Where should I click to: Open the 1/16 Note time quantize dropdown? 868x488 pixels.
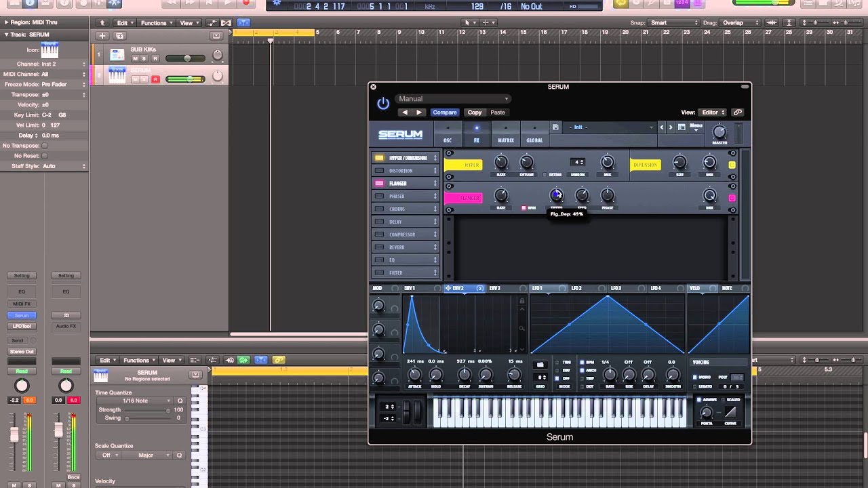[x=135, y=401]
